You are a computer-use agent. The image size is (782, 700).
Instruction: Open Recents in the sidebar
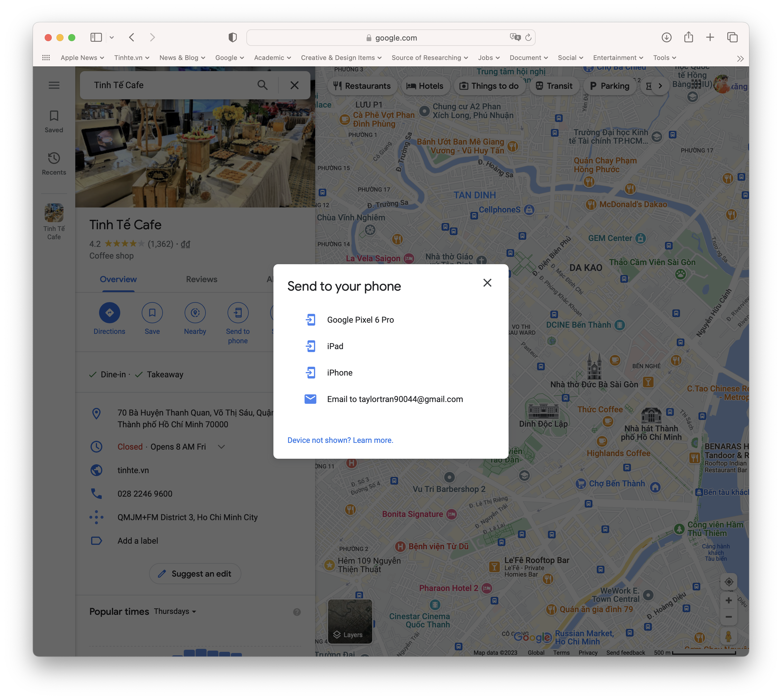[x=54, y=164]
